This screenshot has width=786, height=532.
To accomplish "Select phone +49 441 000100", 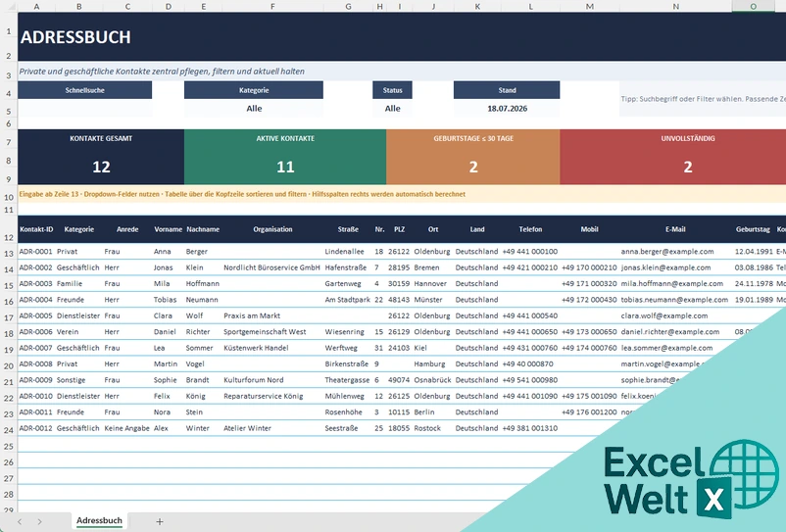I will [530, 252].
